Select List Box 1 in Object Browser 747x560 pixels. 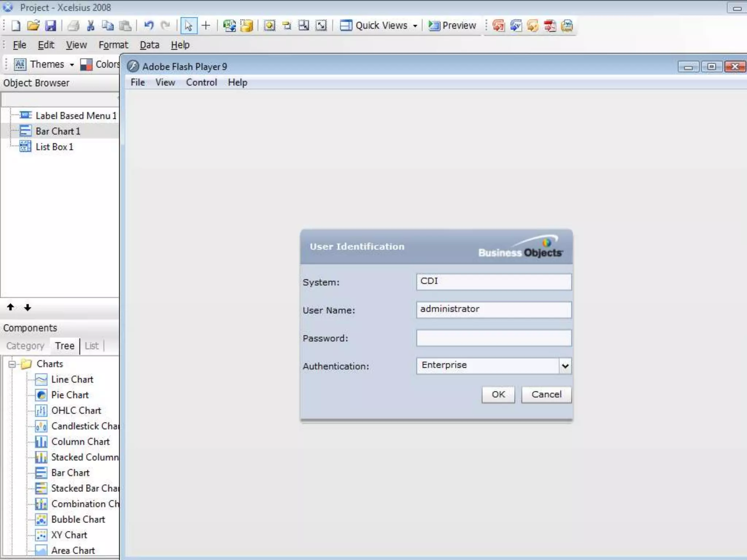(54, 147)
